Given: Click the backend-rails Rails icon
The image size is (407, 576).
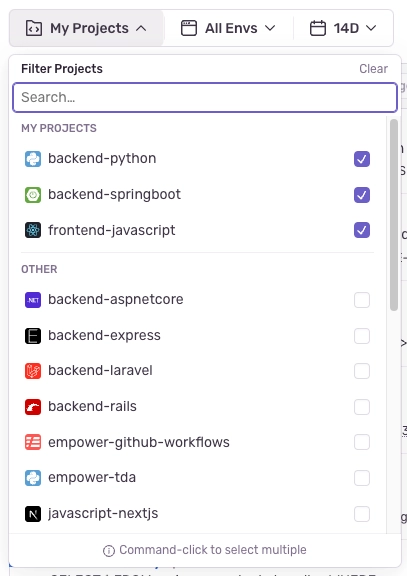Looking at the screenshot, I should 33,407.
